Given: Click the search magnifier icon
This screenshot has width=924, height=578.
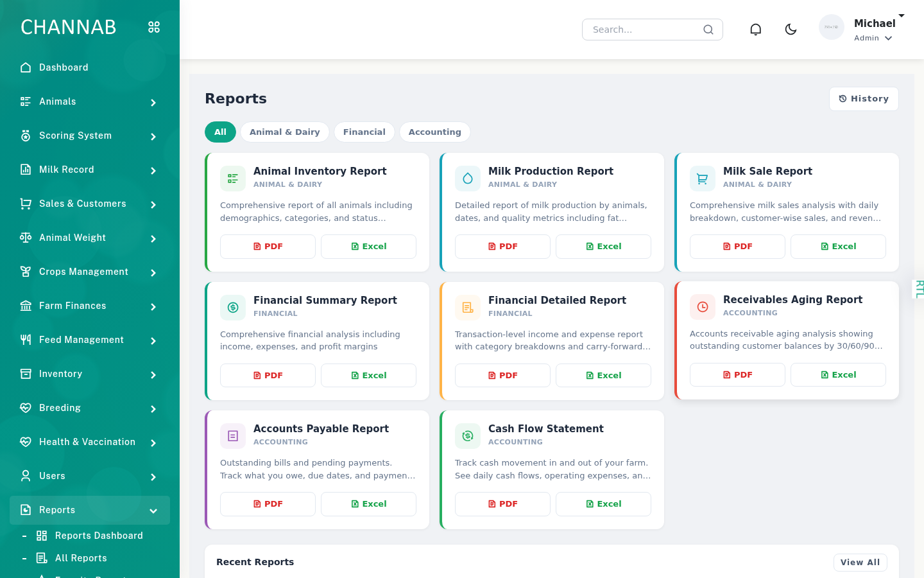Looking at the screenshot, I should 708,30.
